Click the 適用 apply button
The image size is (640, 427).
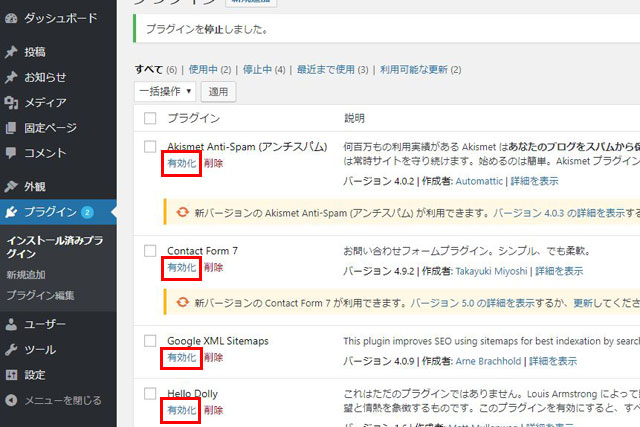click(218, 91)
